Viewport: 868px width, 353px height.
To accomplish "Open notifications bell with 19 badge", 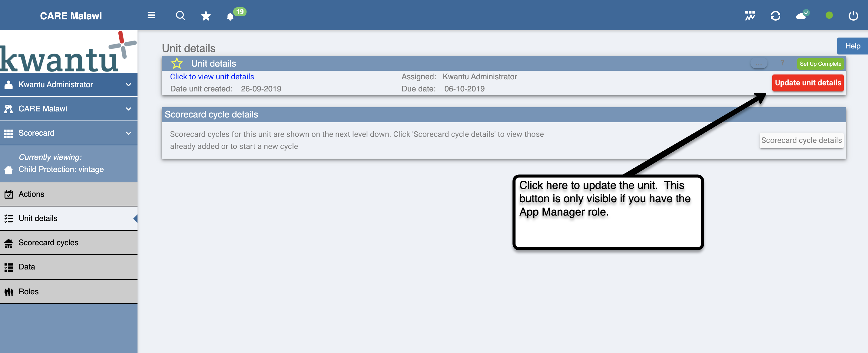I will pyautogui.click(x=230, y=17).
